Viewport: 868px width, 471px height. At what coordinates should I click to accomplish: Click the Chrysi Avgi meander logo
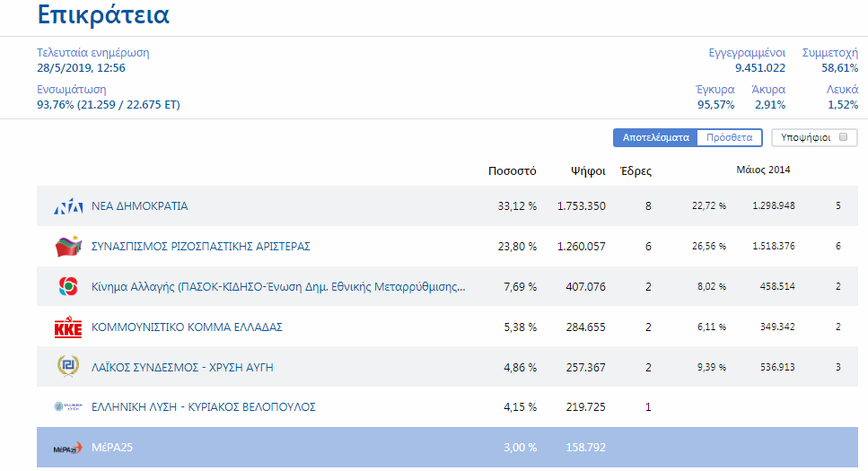coord(68,366)
